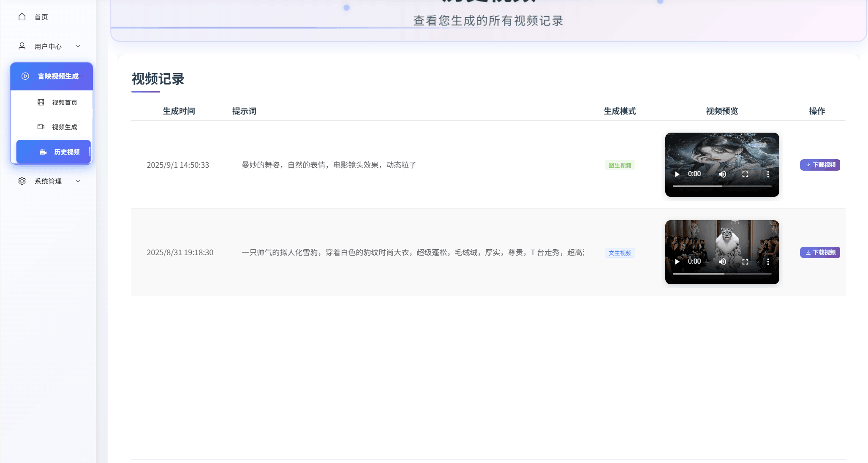Open 视频生成 in sidebar
This screenshot has width=868, height=463.
click(64, 127)
